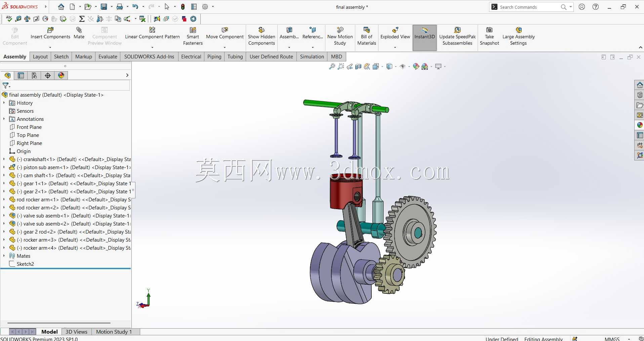Open the DisplayManager tab
Image resolution: width=644 pixels, height=341 pixels.
61,76
